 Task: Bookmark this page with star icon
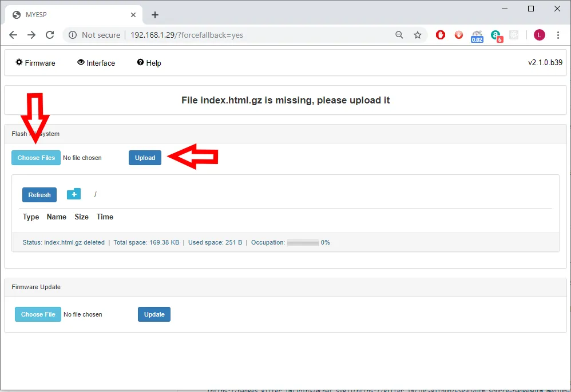pyautogui.click(x=418, y=35)
